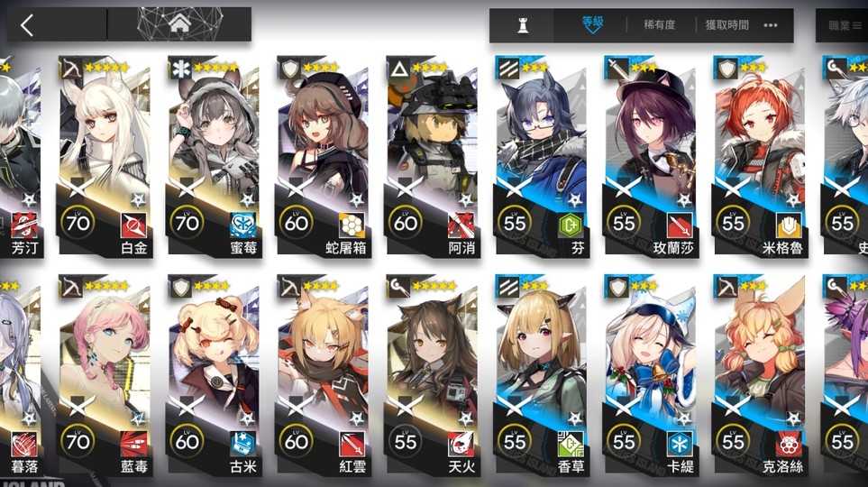The image size is (868, 487).
Task: Go back using the left arrow icon
Action: click(26, 25)
